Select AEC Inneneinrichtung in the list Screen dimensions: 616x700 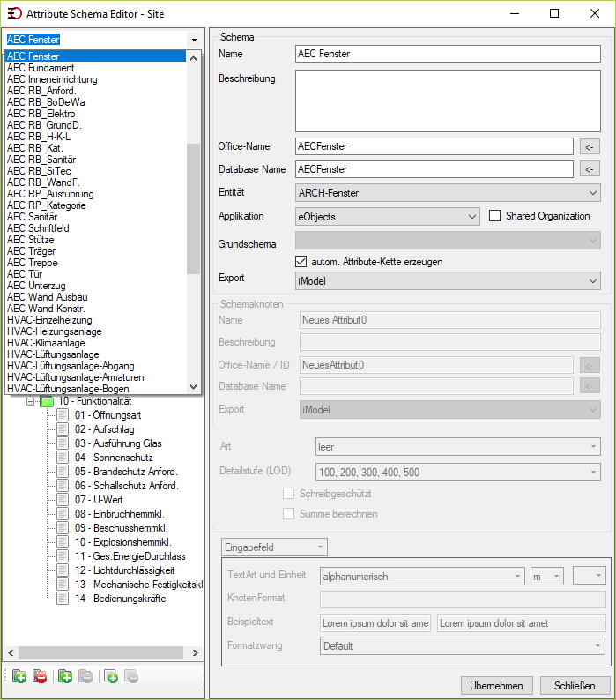point(96,79)
